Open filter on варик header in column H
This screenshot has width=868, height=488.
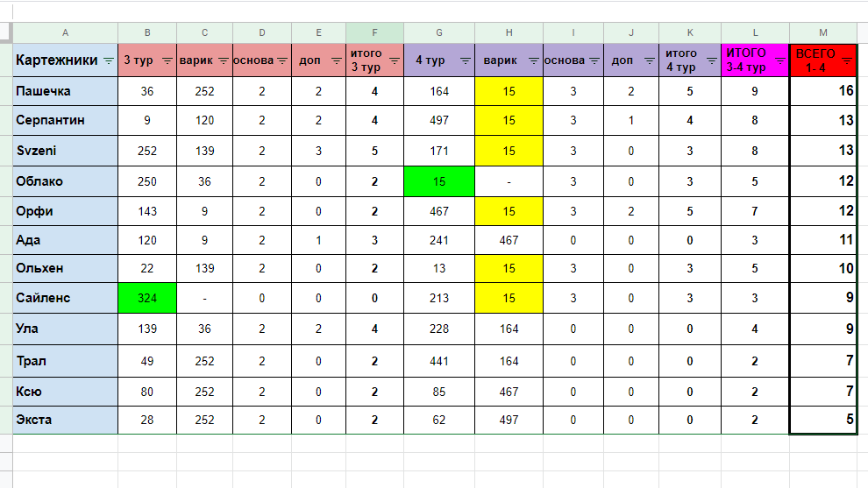(x=534, y=60)
